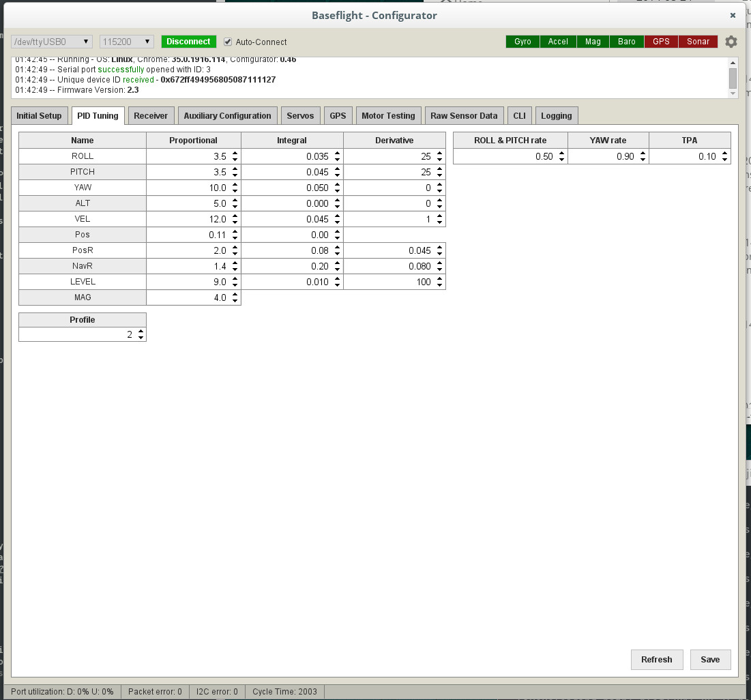Click the PosR Proportional stepper arrows
This screenshot has width=751, height=700.
tap(235, 250)
